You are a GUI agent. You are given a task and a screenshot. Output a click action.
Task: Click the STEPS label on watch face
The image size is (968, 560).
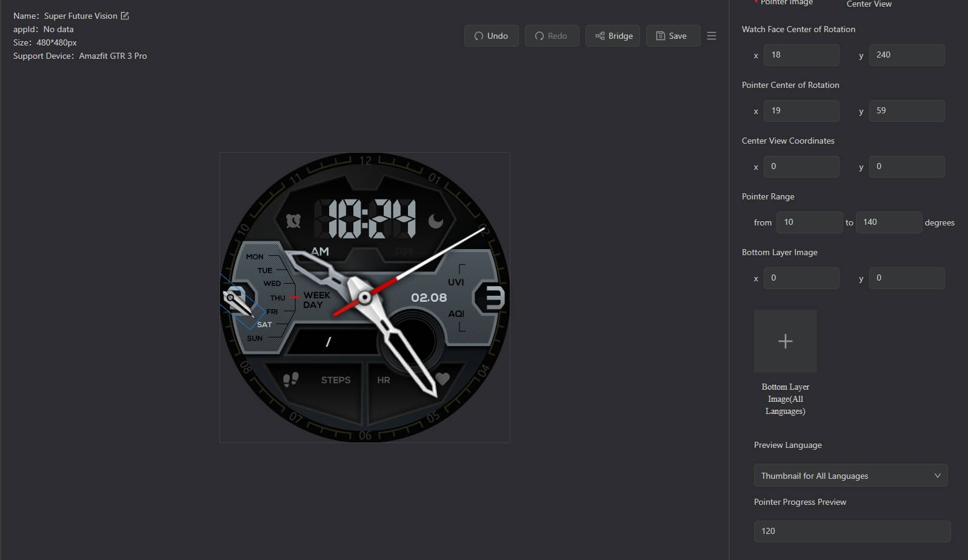pyautogui.click(x=336, y=380)
